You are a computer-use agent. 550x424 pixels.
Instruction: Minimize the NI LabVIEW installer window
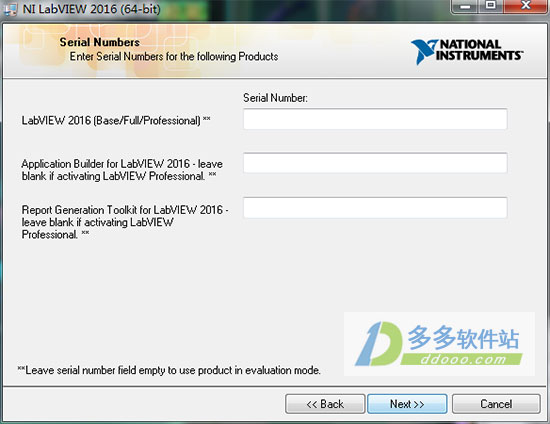pos(465,6)
